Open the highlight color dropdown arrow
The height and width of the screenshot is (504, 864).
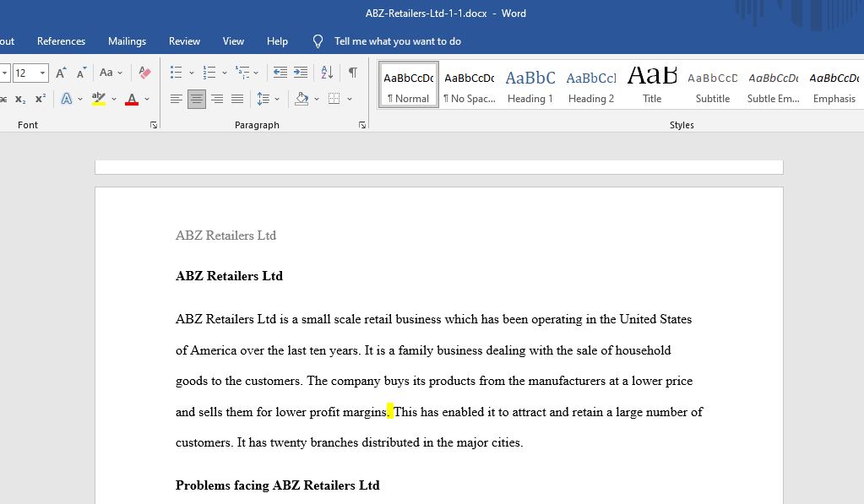click(114, 99)
